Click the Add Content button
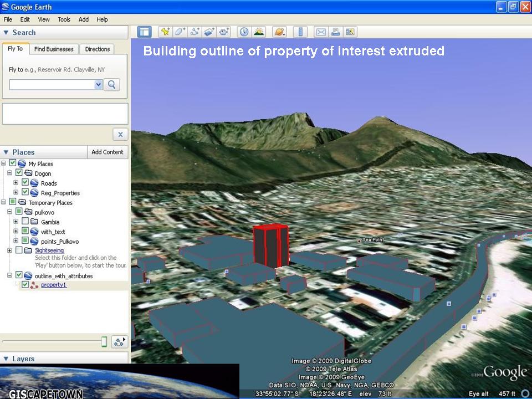 click(x=108, y=152)
